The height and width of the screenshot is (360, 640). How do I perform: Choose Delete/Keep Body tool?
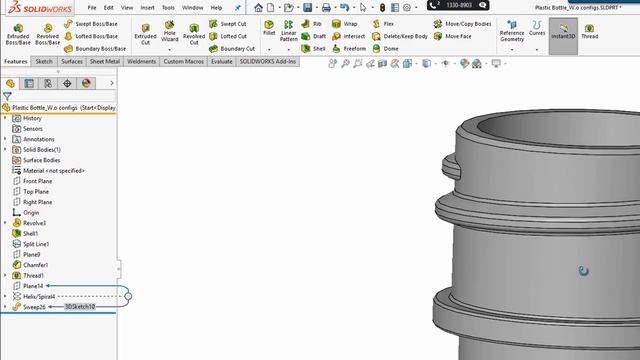coord(400,36)
